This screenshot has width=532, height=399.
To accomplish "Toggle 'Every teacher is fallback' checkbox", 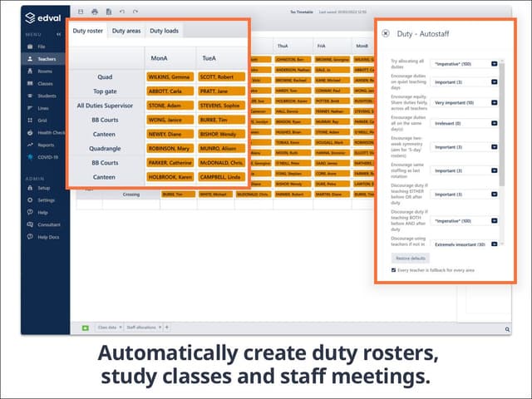I will [394, 269].
